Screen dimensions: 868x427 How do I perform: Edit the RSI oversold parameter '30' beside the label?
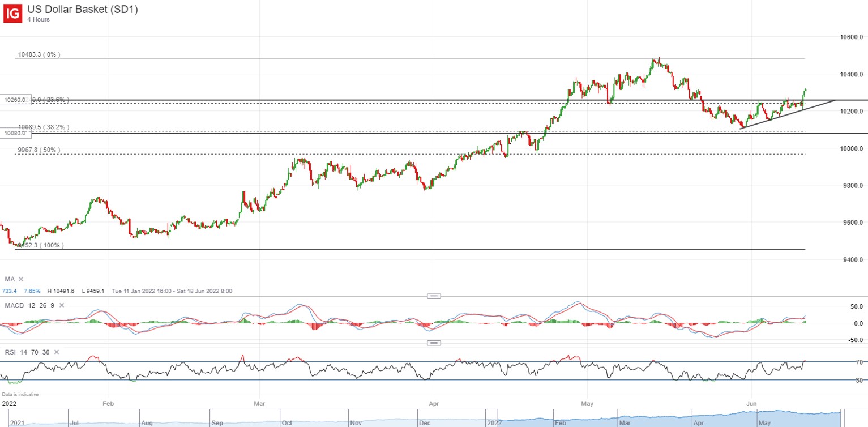pyautogui.click(x=46, y=352)
